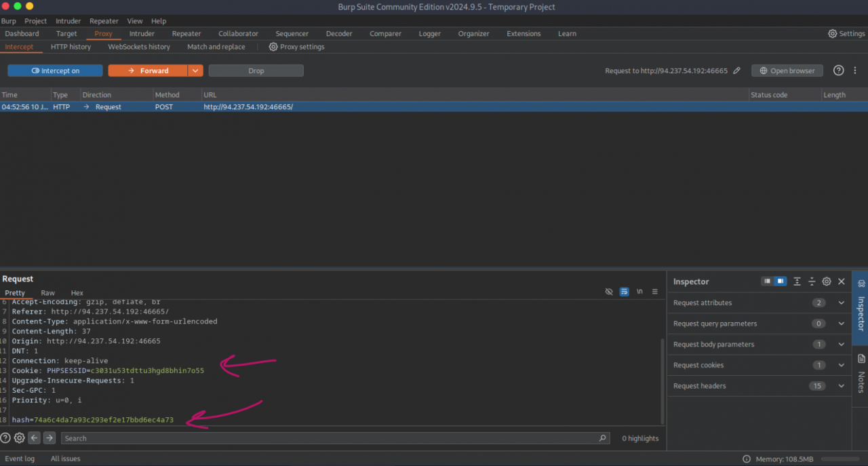The height and width of the screenshot is (466, 868).
Task: Open the View menu
Action: 135,21
